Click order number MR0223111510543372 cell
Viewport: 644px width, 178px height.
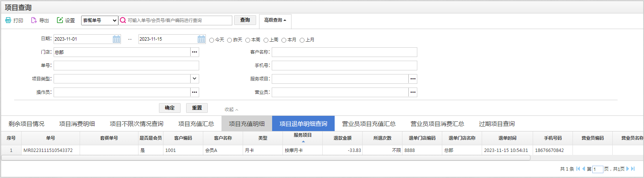coord(51,150)
